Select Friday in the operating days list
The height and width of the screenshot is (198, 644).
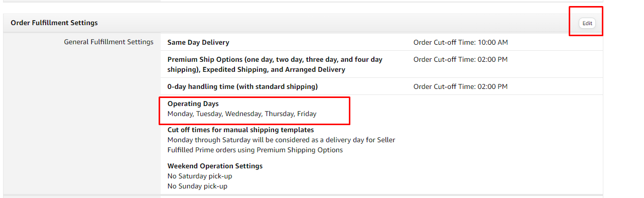(307, 114)
